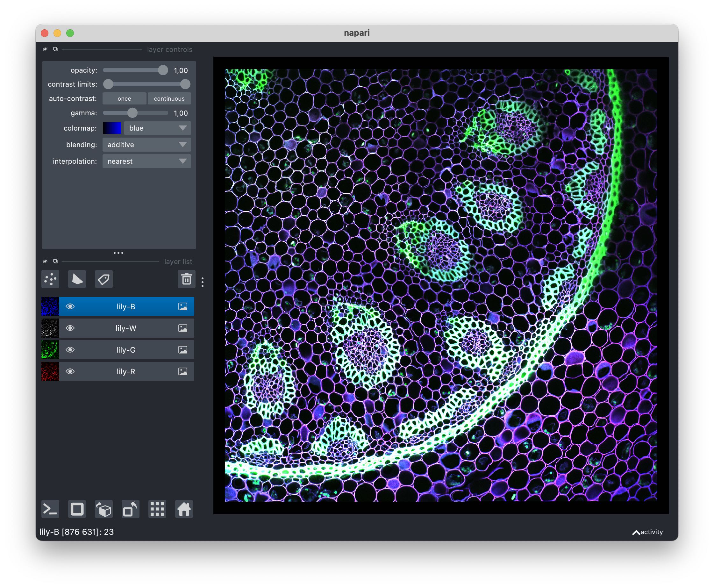Delete the selected layer with trash icon
The height and width of the screenshot is (588, 714).
187,279
